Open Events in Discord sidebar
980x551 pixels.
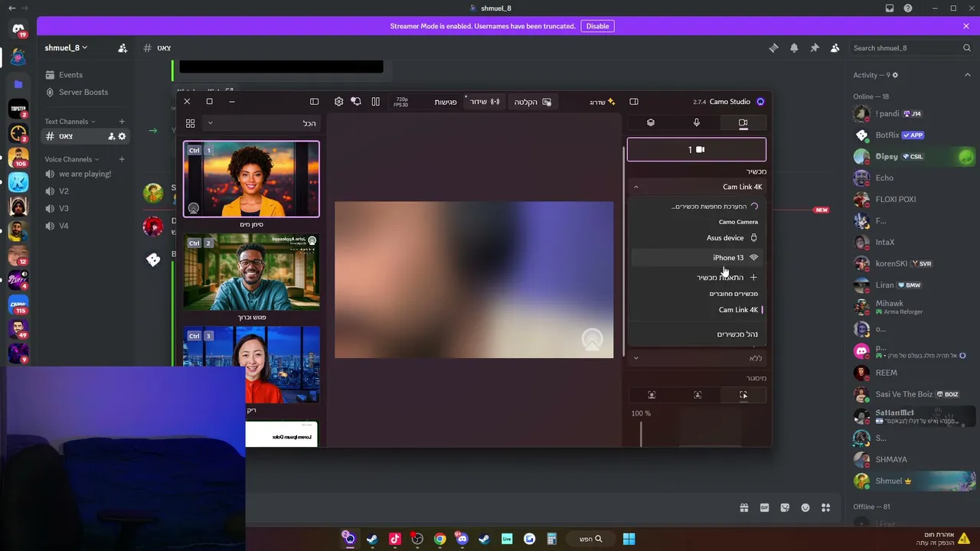[x=87, y=75]
